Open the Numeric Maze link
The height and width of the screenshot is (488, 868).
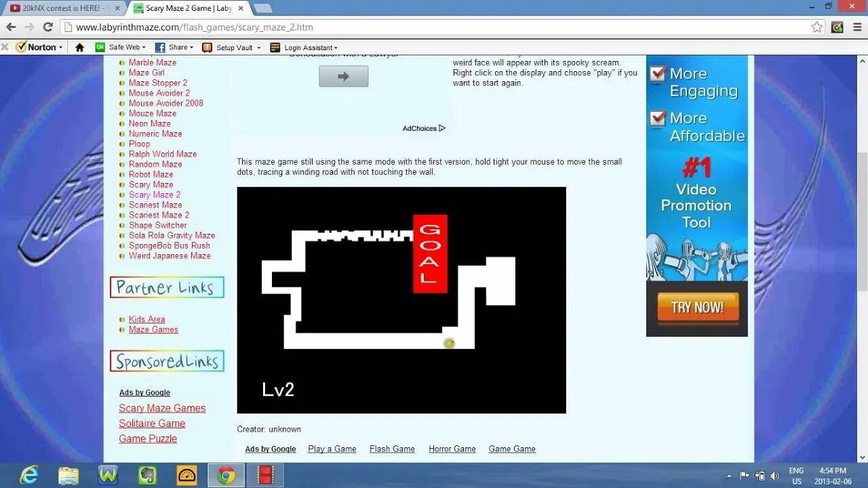click(x=155, y=134)
